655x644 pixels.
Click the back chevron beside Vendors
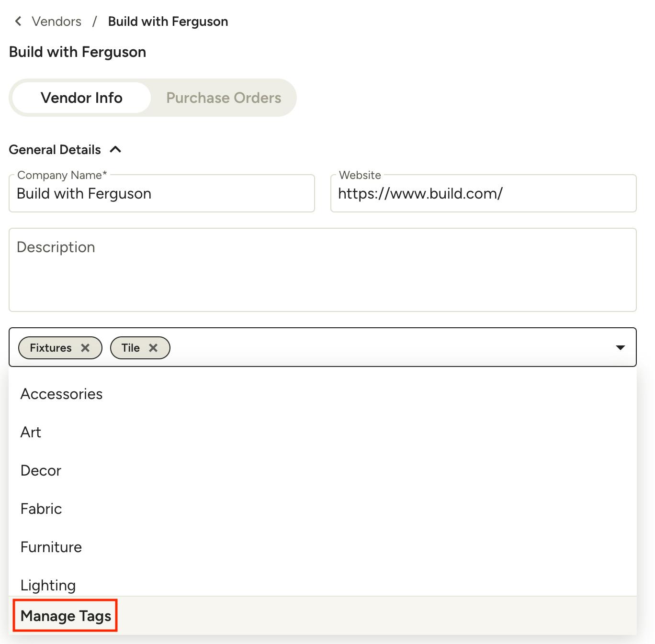click(18, 21)
